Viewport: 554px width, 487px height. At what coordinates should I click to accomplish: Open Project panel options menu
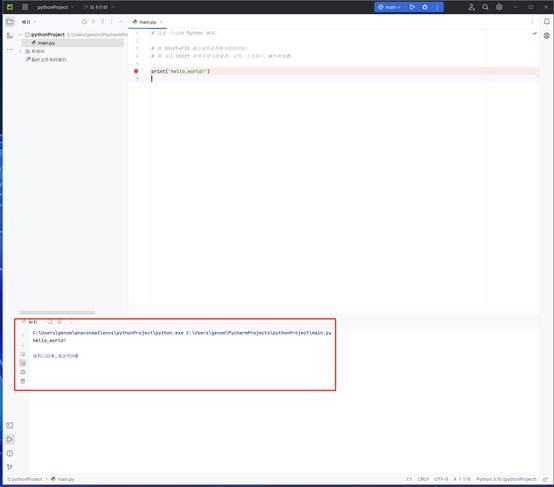[x=112, y=22]
